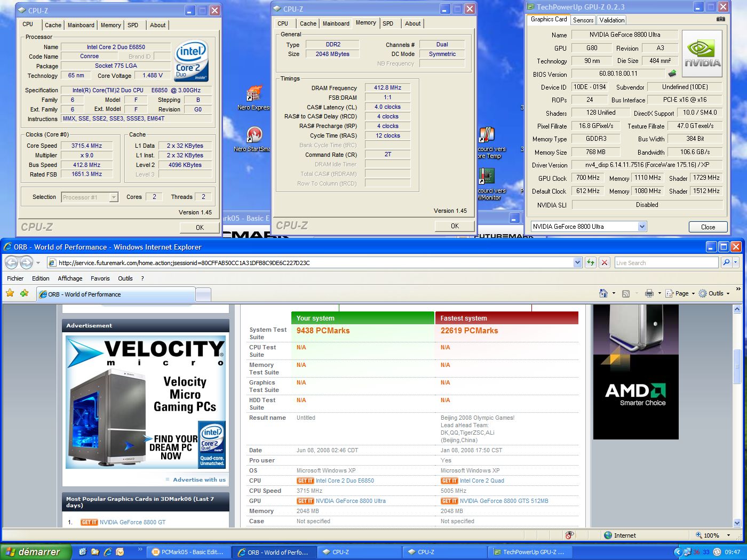This screenshot has height=560, width=747.
Task: Open the new tab button in IE
Action: (x=203, y=294)
